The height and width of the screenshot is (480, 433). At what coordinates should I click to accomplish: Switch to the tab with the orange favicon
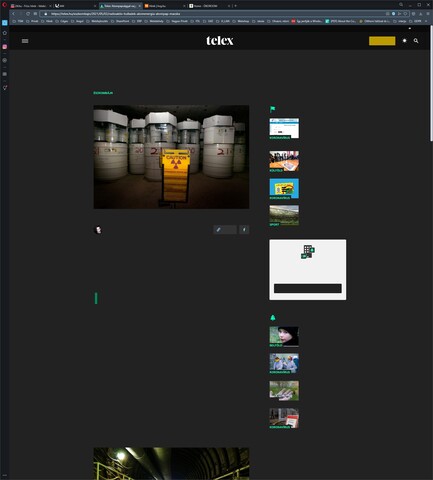pyautogui.click(x=165, y=6)
